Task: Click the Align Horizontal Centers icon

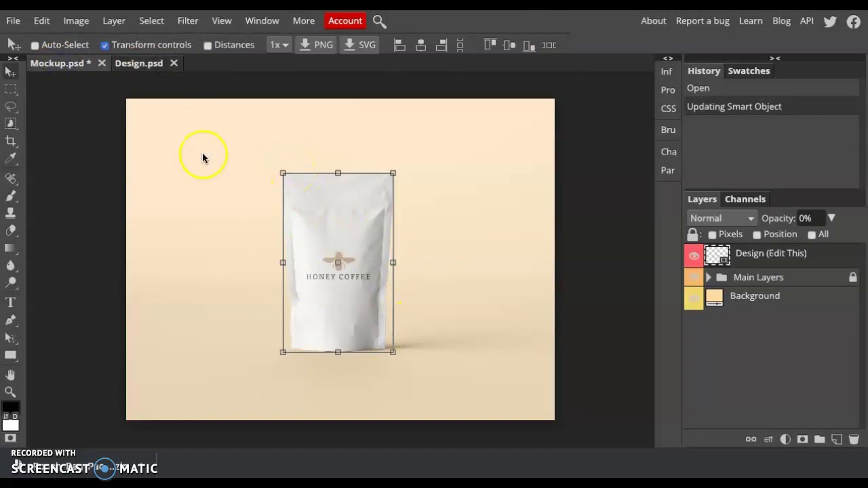Action: [x=420, y=45]
